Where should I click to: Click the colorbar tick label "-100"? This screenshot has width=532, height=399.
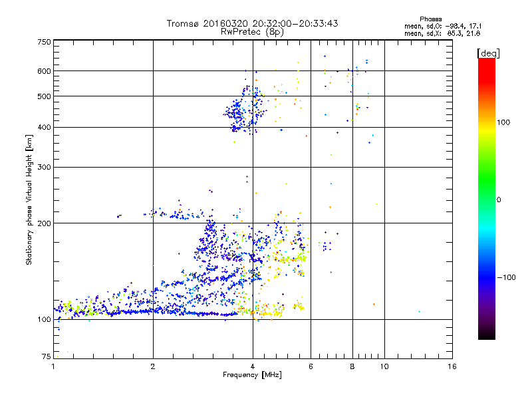click(x=506, y=277)
